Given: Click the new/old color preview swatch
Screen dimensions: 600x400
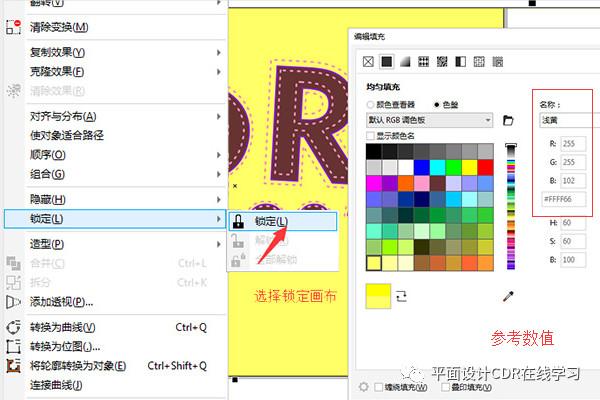Looking at the screenshot, I should coord(378,296).
